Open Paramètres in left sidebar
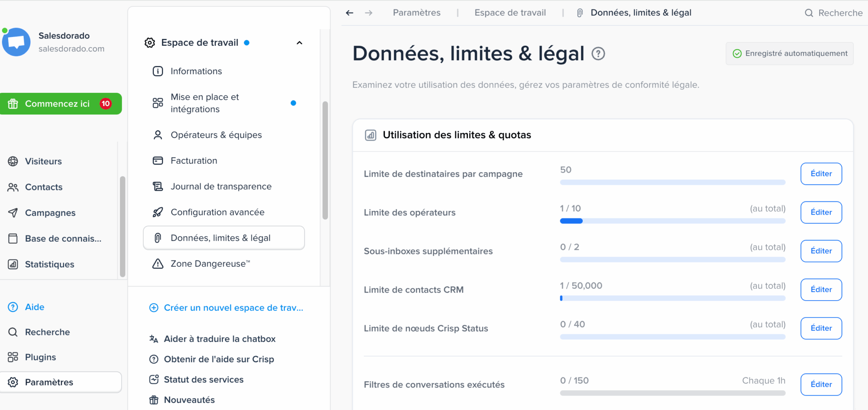The image size is (868, 410). (61, 382)
